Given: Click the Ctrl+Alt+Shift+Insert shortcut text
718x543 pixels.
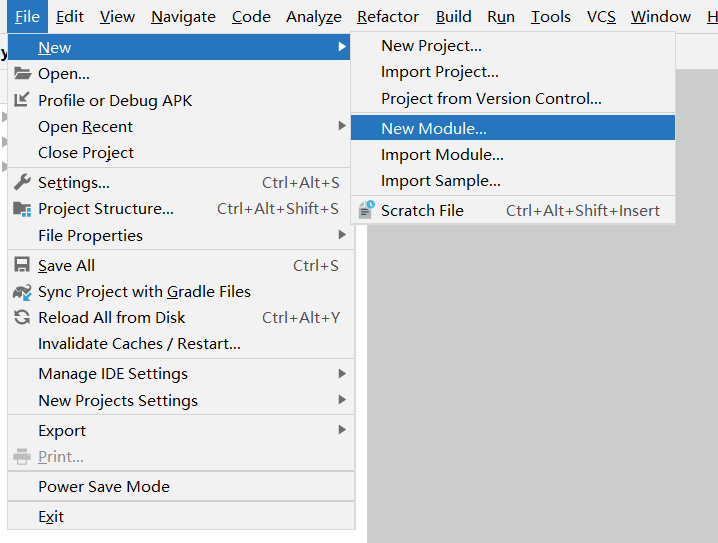Looking at the screenshot, I should click(x=583, y=211).
